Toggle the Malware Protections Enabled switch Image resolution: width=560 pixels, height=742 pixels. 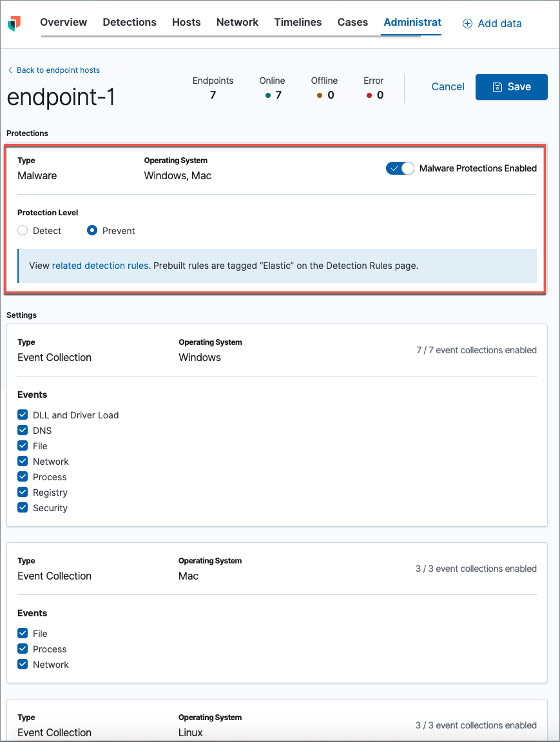pyautogui.click(x=400, y=168)
